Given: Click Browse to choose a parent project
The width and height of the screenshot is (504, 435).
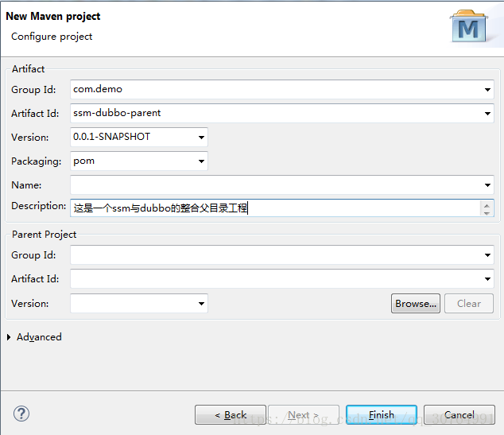Looking at the screenshot, I should coord(416,304).
